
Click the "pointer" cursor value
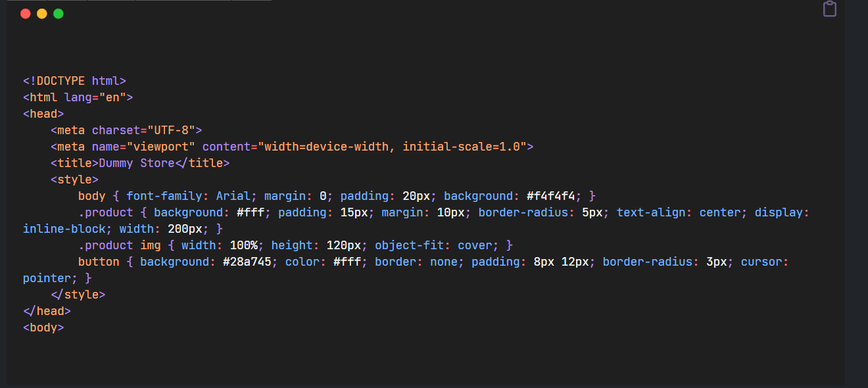point(47,278)
